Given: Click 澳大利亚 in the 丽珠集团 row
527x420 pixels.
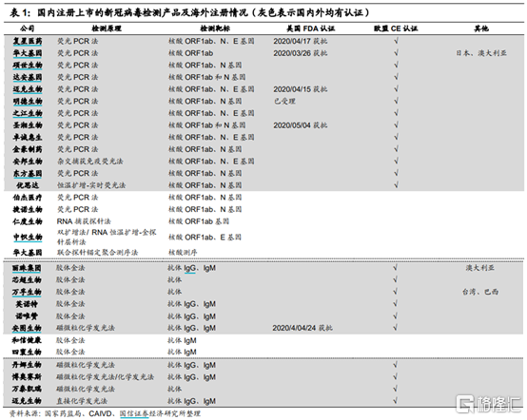Looking at the screenshot, I should (480, 268).
